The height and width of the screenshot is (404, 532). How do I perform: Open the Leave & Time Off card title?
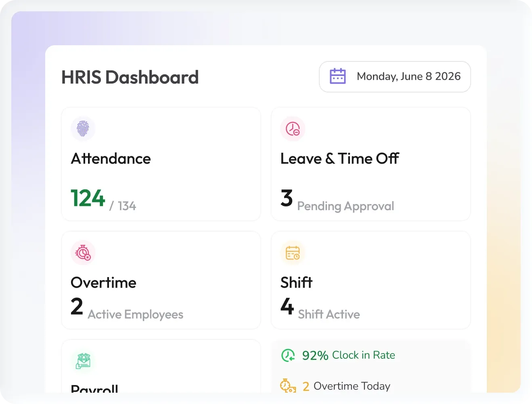tap(340, 159)
